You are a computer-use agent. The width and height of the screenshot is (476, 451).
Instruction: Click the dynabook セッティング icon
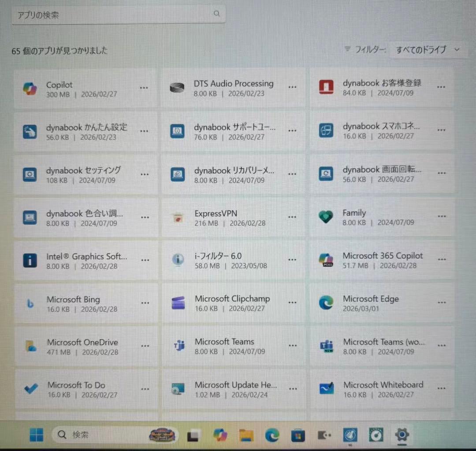(x=30, y=175)
